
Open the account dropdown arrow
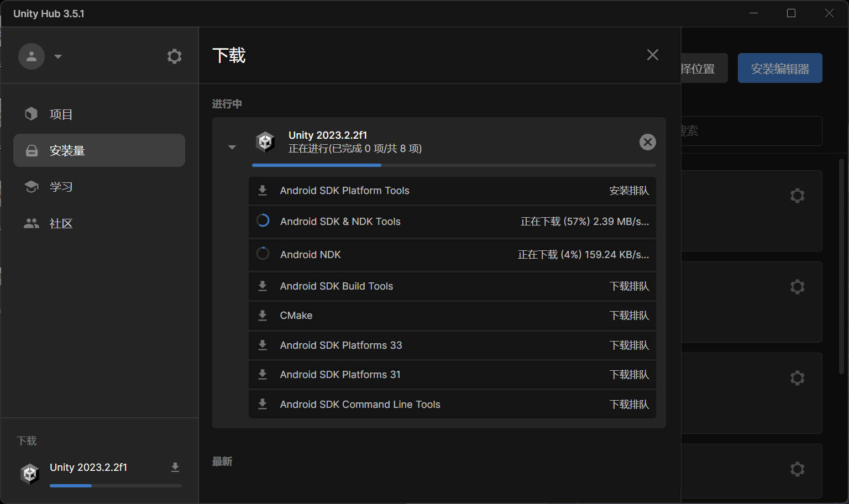[x=58, y=56]
